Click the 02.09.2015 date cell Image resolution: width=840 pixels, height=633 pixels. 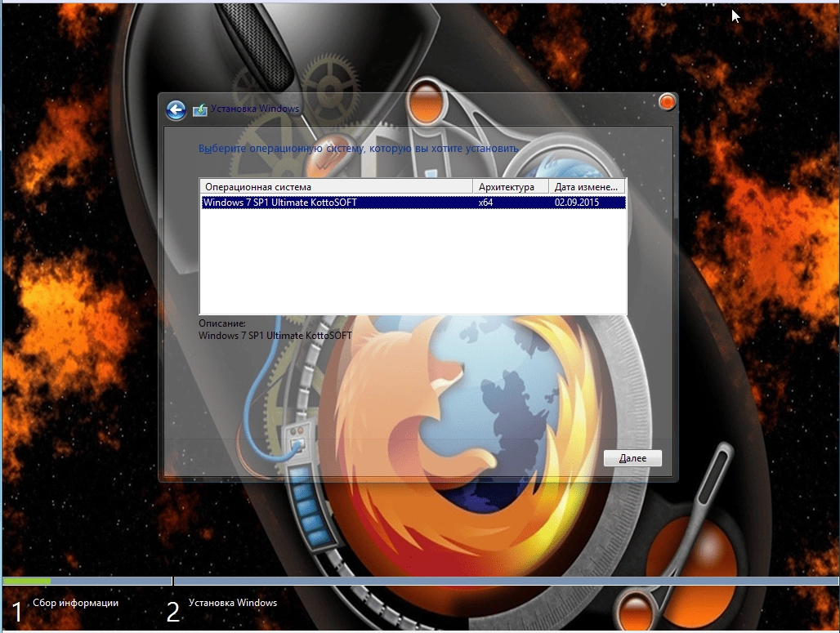click(576, 203)
